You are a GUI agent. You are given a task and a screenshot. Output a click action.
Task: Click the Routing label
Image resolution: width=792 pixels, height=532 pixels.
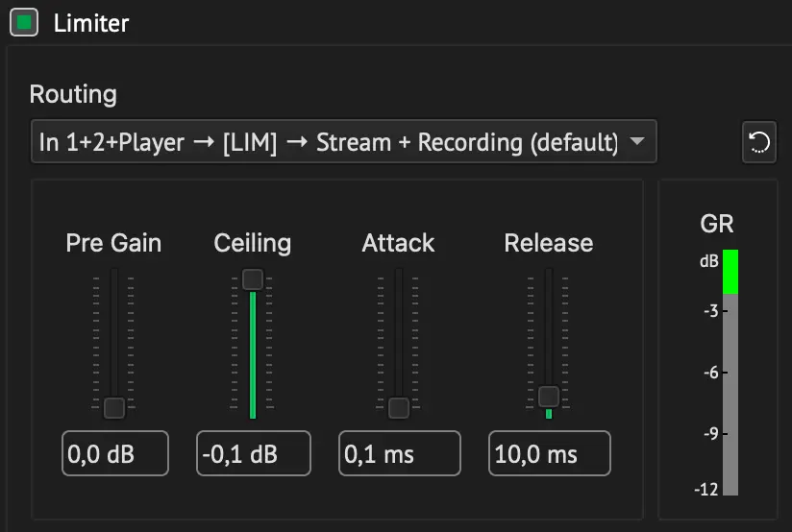[73, 94]
